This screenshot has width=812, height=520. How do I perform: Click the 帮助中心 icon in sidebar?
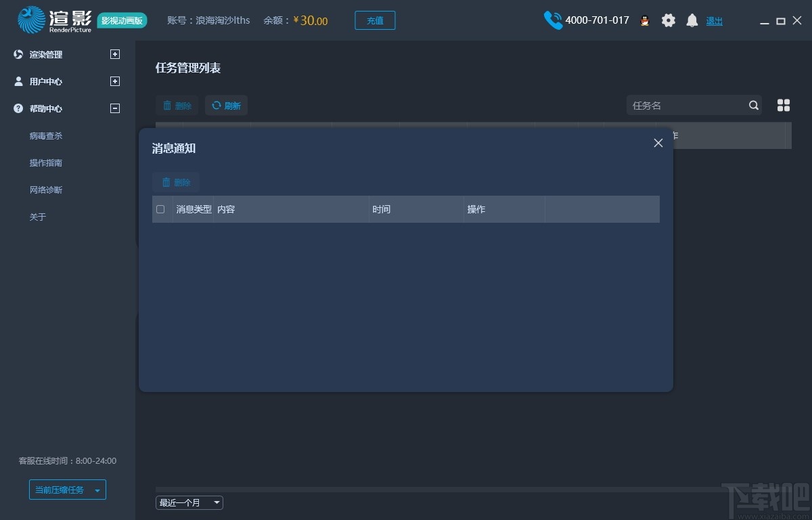[17, 108]
